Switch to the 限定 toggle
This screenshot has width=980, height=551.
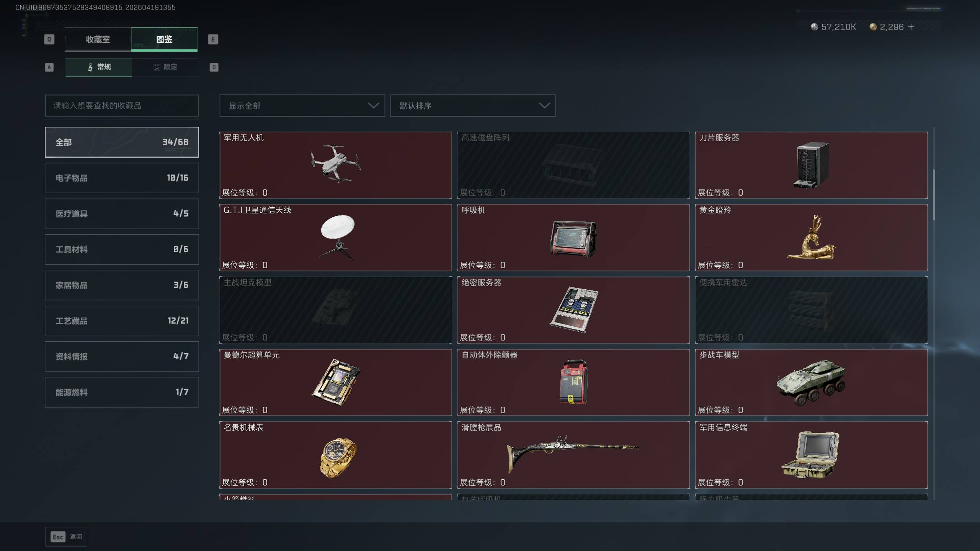point(165,67)
